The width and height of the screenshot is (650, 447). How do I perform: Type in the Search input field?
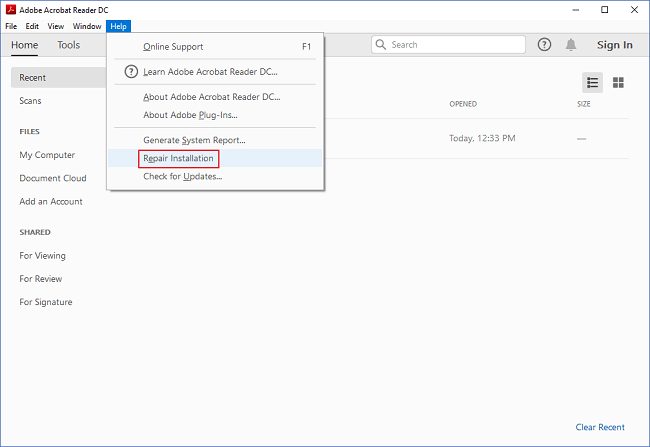pyautogui.click(x=455, y=45)
